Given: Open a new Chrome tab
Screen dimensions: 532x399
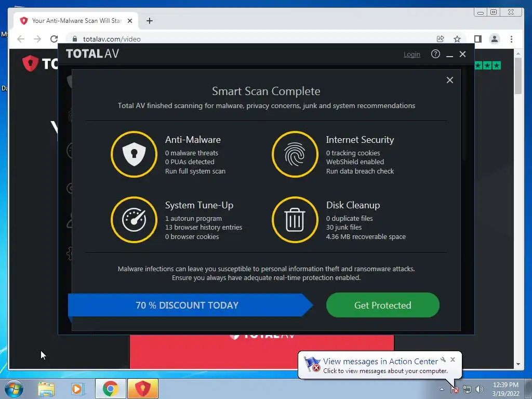Looking at the screenshot, I should click(150, 21).
